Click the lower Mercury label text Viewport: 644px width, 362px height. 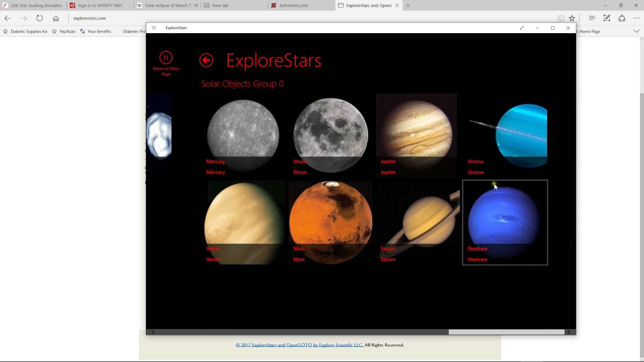(215, 172)
